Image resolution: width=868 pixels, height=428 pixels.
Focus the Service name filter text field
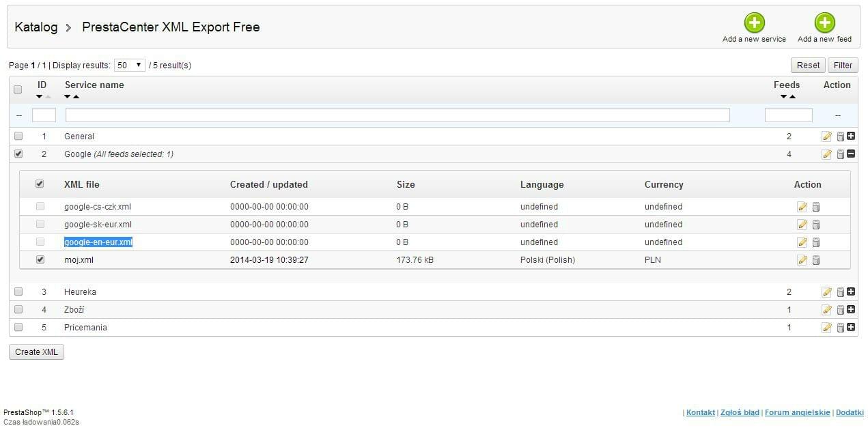coord(397,115)
